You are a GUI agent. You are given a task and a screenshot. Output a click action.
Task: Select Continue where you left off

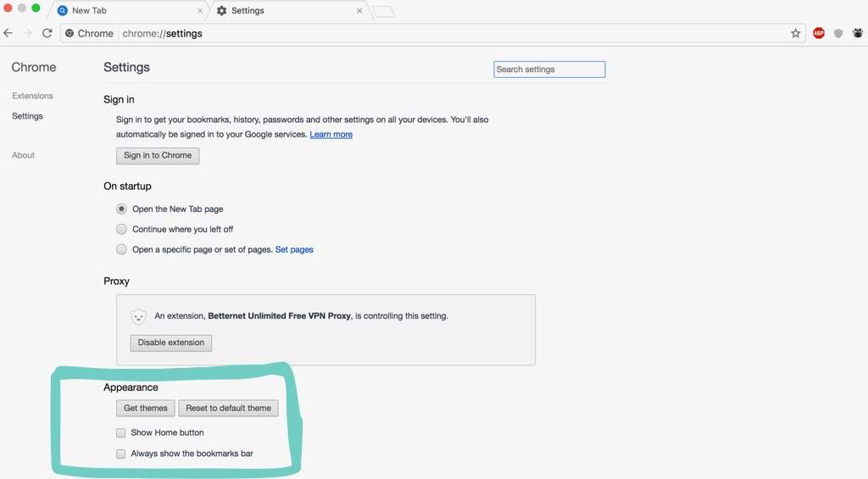click(x=121, y=229)
